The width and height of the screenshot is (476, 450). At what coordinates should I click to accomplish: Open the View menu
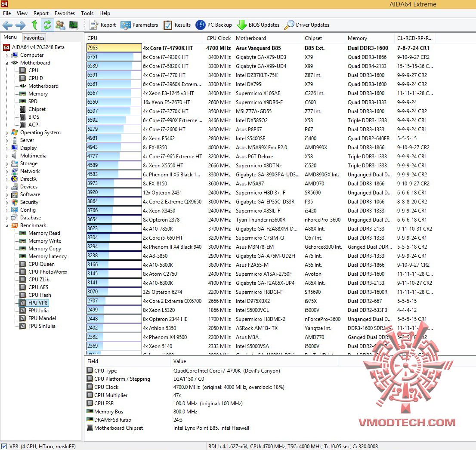click(x=22, y=13)
